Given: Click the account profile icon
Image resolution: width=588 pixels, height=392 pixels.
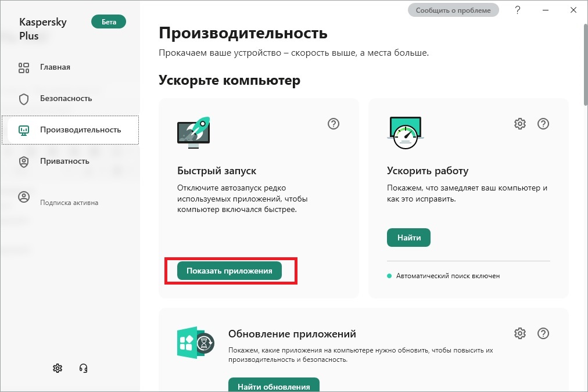Looking at the screenshot, I should [24, 197].
